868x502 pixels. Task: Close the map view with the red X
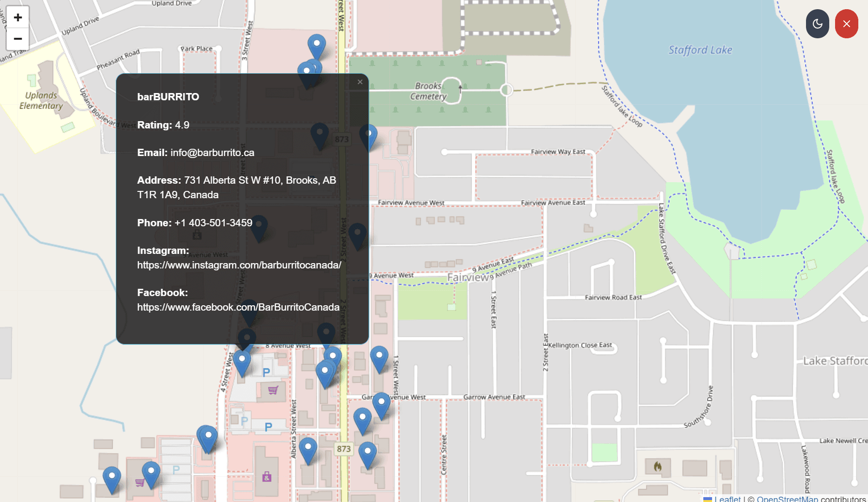click(846, 23)
